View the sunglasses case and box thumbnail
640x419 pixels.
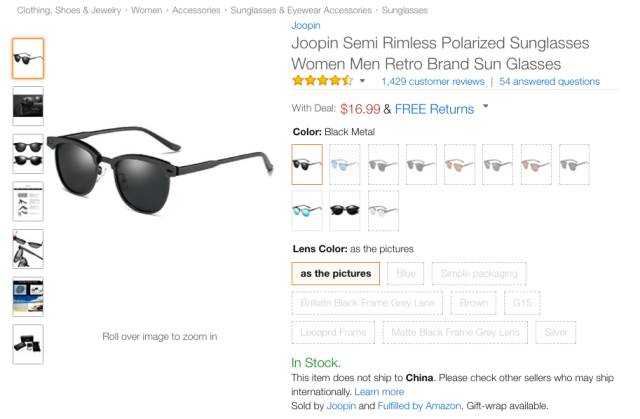pyautogui.click(x=28, y=344)
